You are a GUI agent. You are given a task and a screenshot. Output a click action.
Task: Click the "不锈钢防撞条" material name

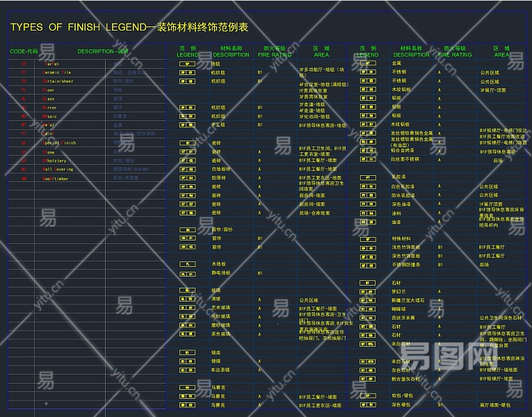click(x=406, y=265)
